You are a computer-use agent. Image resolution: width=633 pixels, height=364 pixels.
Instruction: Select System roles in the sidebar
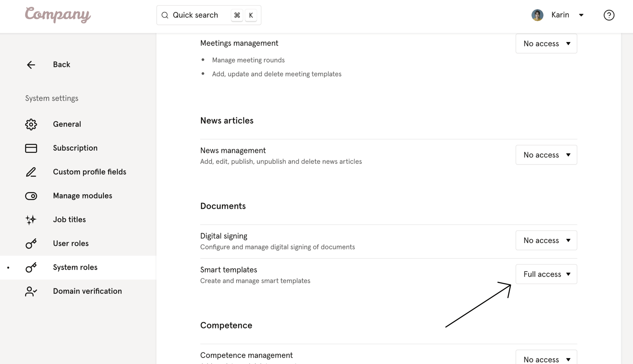(x=75, y=268)
